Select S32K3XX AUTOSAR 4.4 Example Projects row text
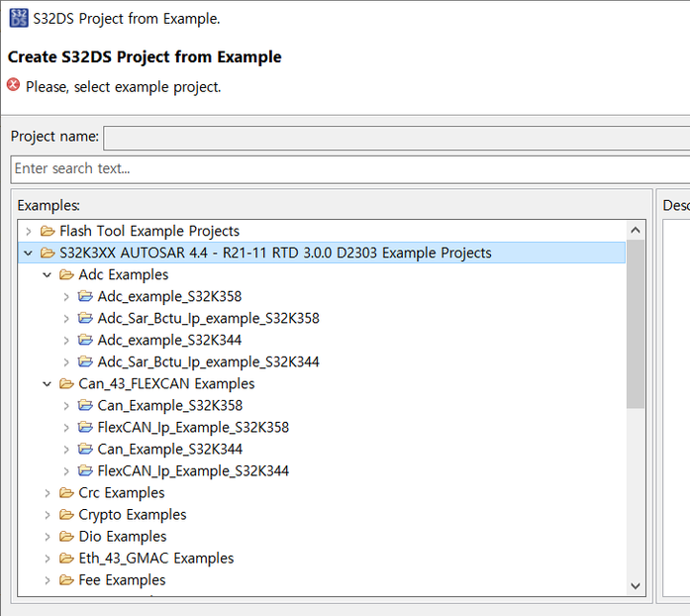The image size is (690, 616). point(275,253)
